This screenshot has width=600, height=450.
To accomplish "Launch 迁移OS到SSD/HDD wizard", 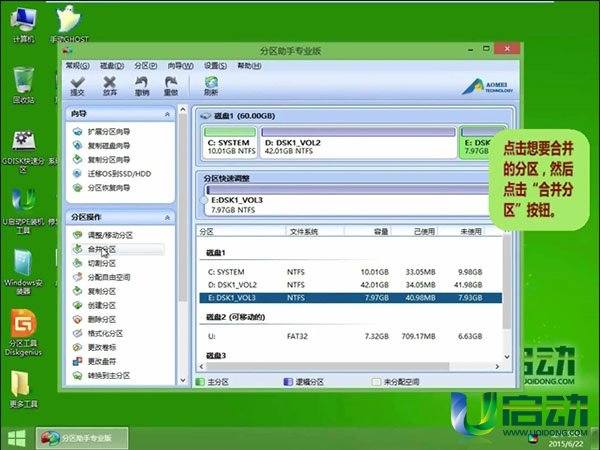I will [112, 174].
